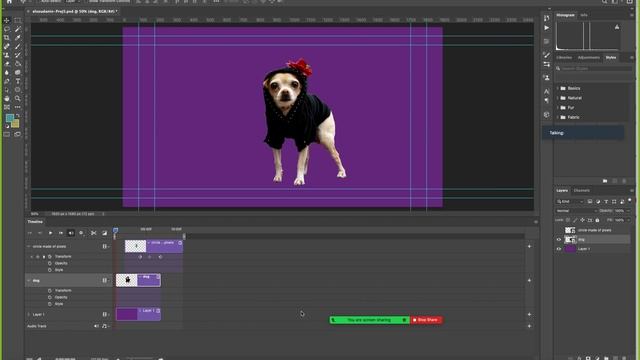Viewport: 640px width, 360px height.
Task: Play the timeline
Action: click(x=50, y=233)
